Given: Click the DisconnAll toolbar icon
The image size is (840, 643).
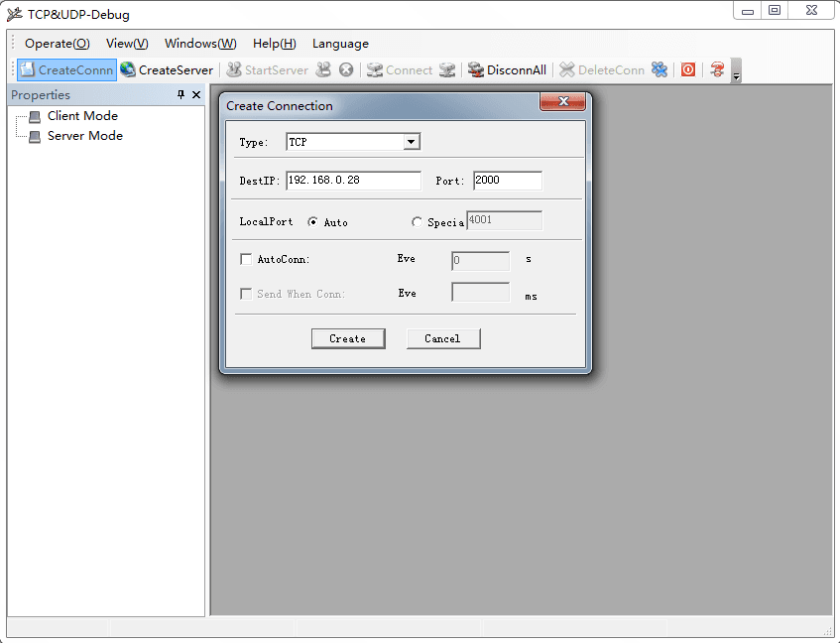Looking at the screenshot, I should (475, 69).
